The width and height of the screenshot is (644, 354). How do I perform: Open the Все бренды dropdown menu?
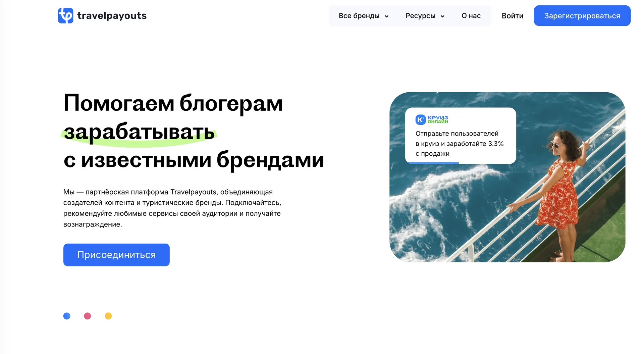(x=364, y=16)
